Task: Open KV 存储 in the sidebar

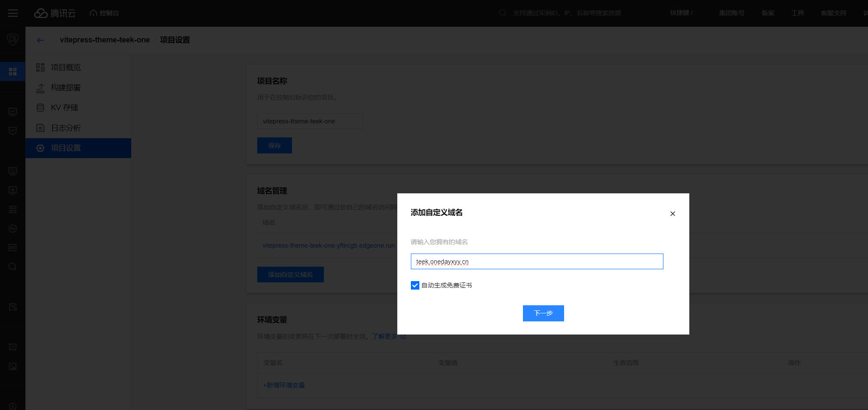Action: click(65, 108)
